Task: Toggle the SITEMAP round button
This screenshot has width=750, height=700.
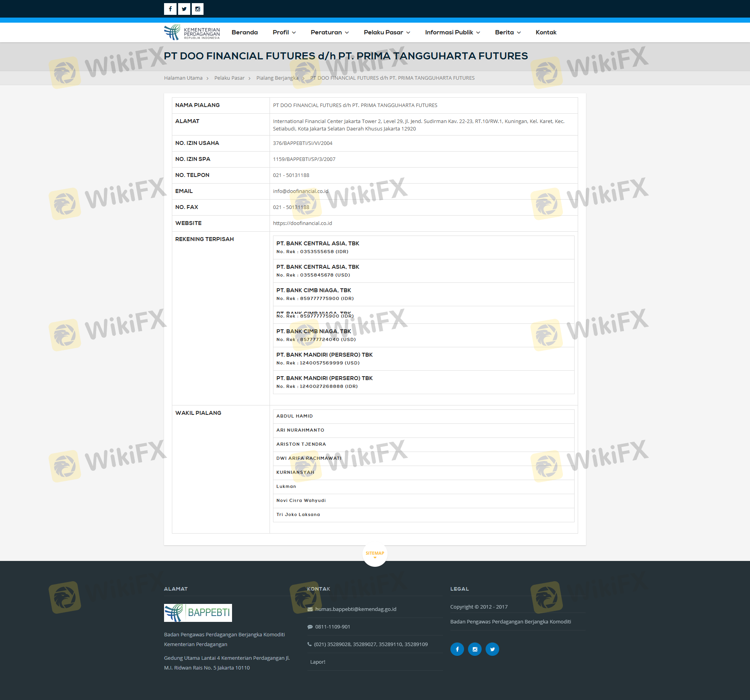Action: tap(375, 554)
